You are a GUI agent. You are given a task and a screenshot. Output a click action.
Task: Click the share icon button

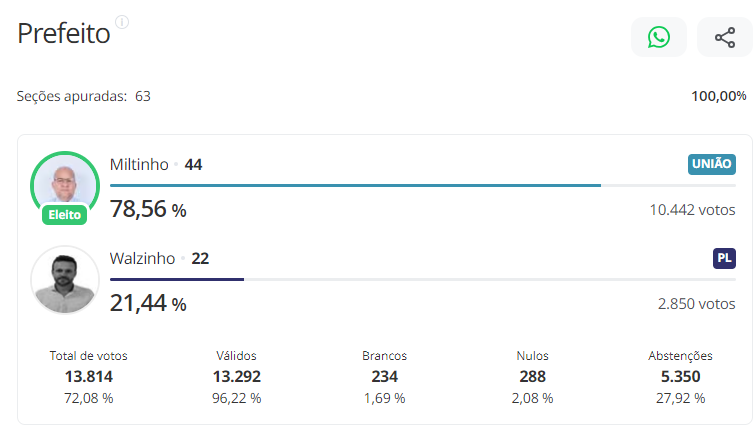pyautogui.click(x=724, y=38)
